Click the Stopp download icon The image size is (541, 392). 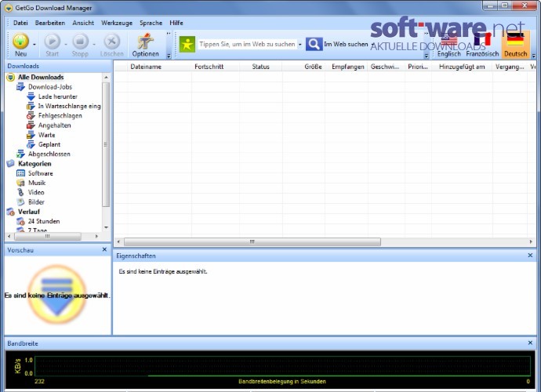click(x=80, y=41)
